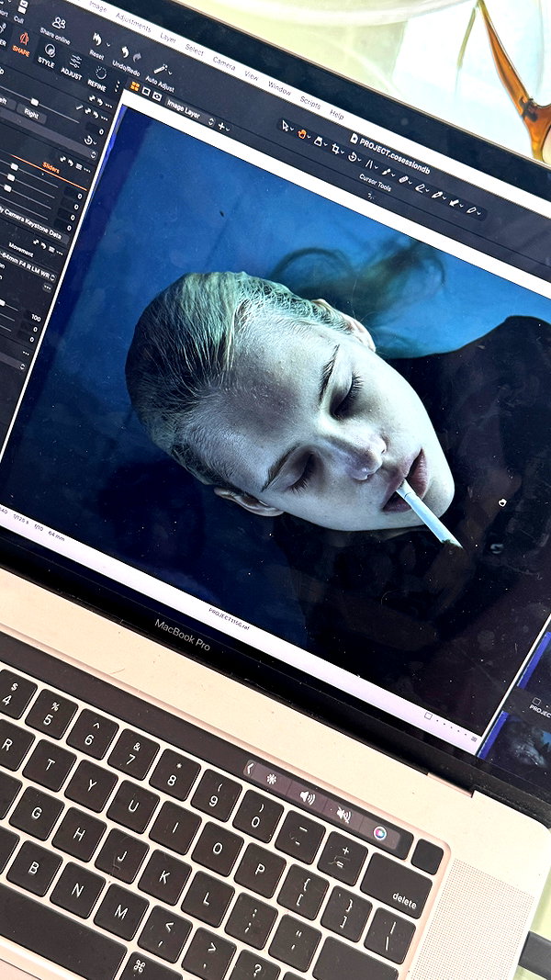551x980 pixels.
Task: Click the Right rotation button
Action: [x=30, y=115]
